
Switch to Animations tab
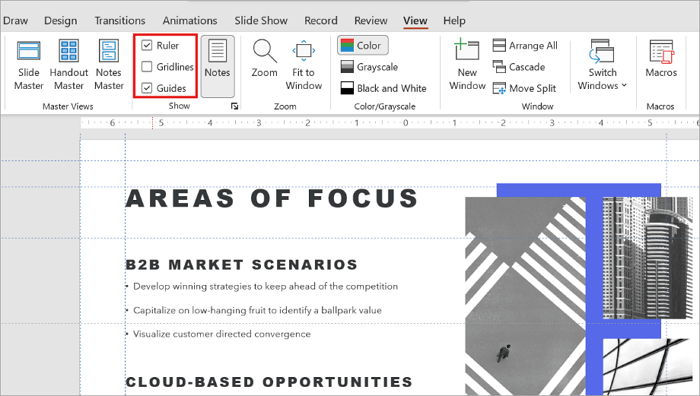[190, 21]
